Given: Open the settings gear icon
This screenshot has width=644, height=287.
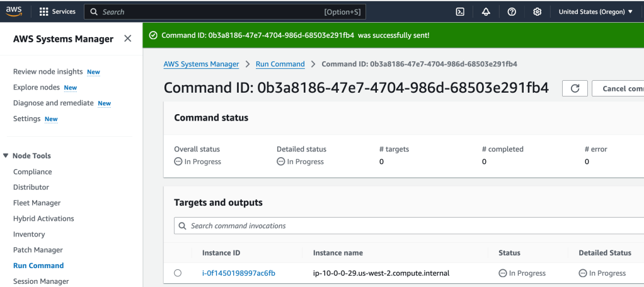Looking at the screenshot, I should pyautogui.click(x=537, y=12).
